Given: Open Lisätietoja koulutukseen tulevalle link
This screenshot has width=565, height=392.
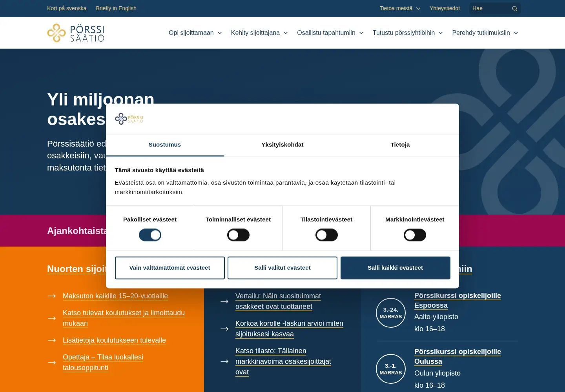Looking at the screenshot, I should [x=114, y=340].
